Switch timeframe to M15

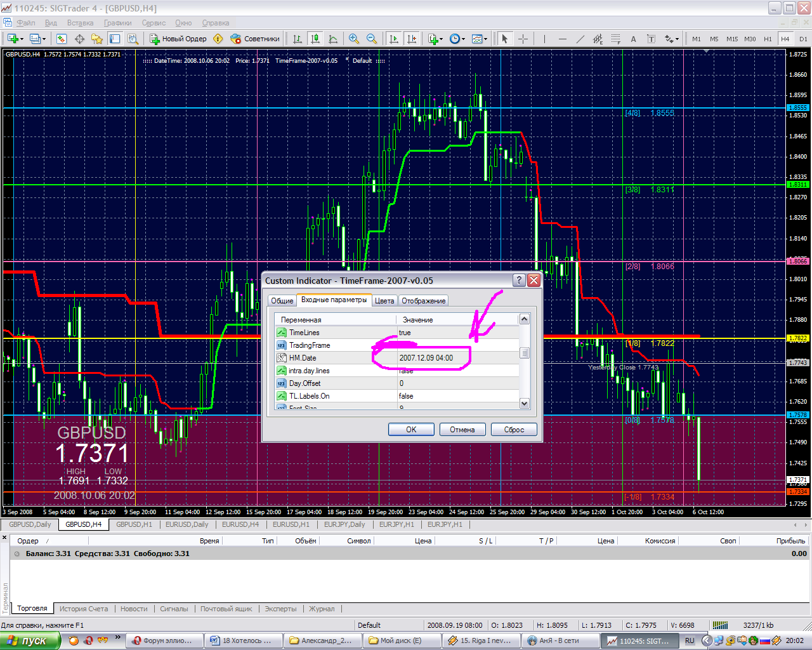tap(732, 39)
